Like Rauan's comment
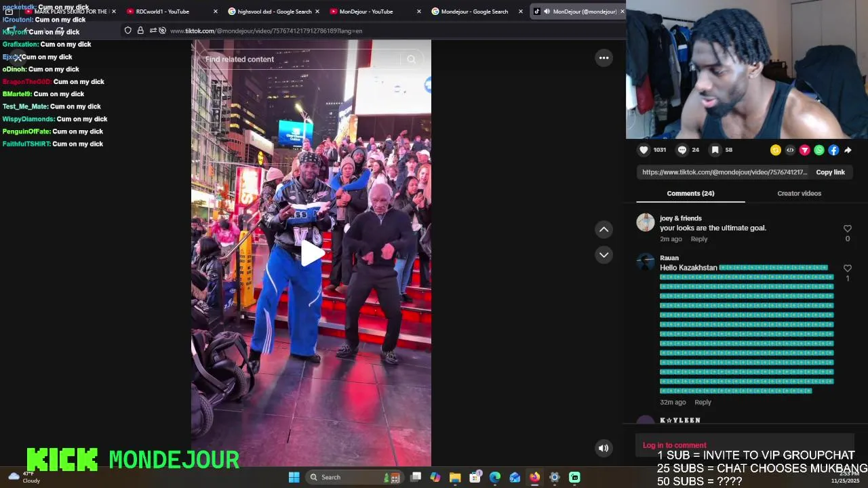 tap(847, 268)
